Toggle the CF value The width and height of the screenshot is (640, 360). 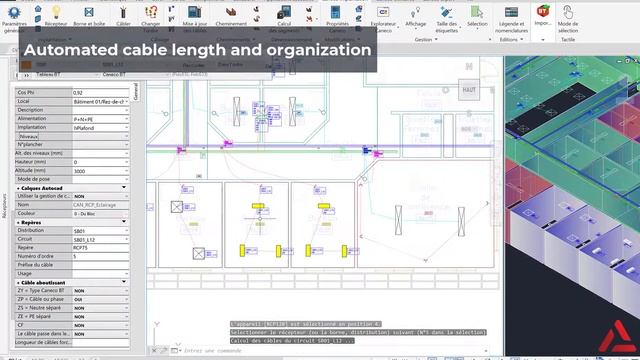[101, 325]
